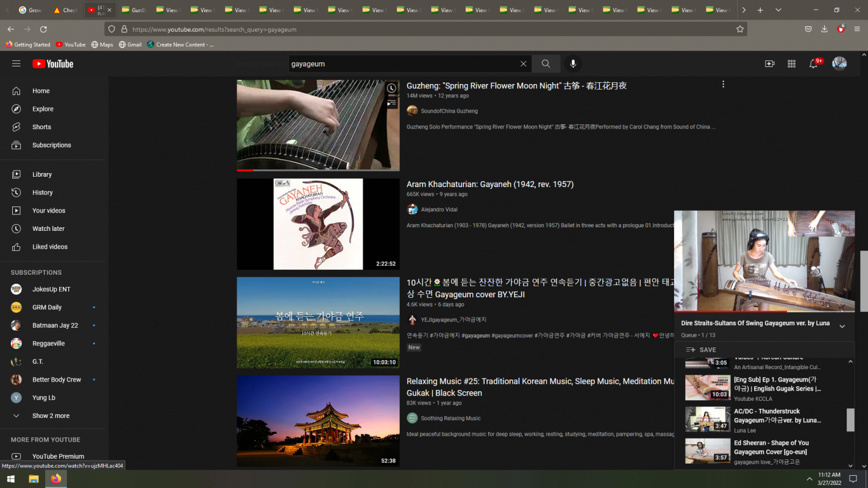Open the YouTube hamburger guide menu
The height and width of the screenshot is (488, 868).
click(x=16, y=63)
